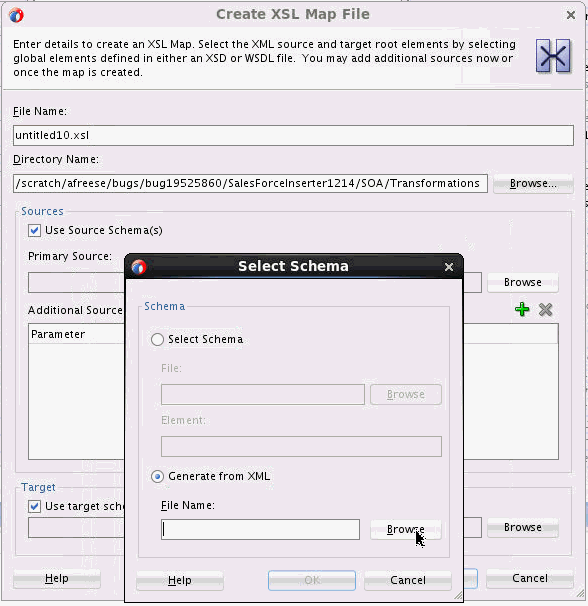Close the Select Schema dialog
The image size is (588, 606).
[x=448, y=267]
